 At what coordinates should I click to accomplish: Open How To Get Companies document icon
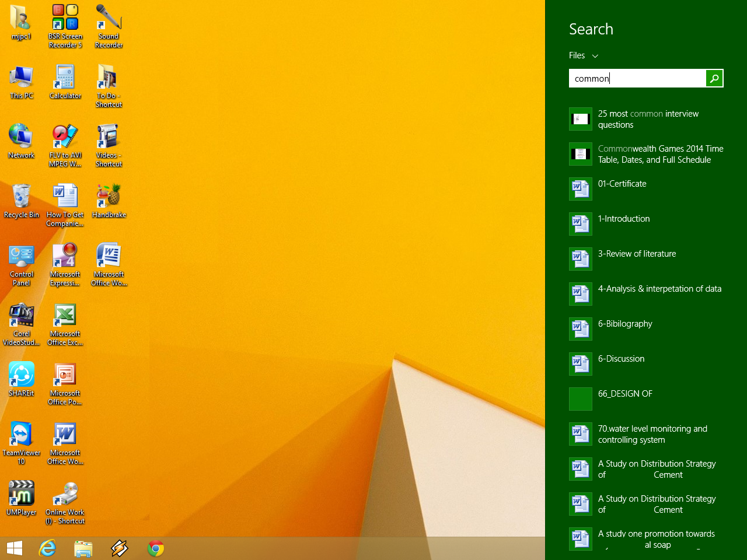pos(65,205)
